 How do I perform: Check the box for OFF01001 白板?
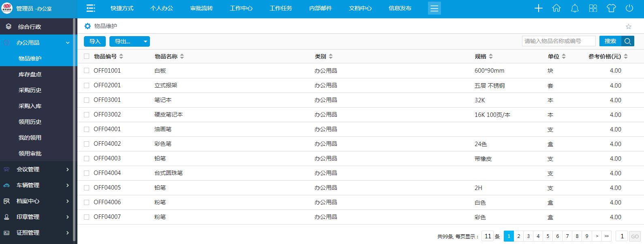tap(86, 71)
